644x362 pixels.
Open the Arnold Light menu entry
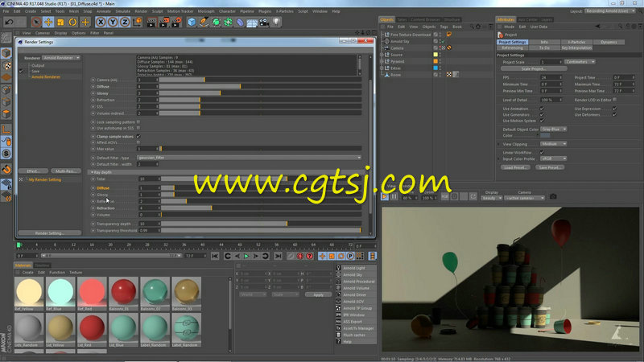click(x=356, y=268)
